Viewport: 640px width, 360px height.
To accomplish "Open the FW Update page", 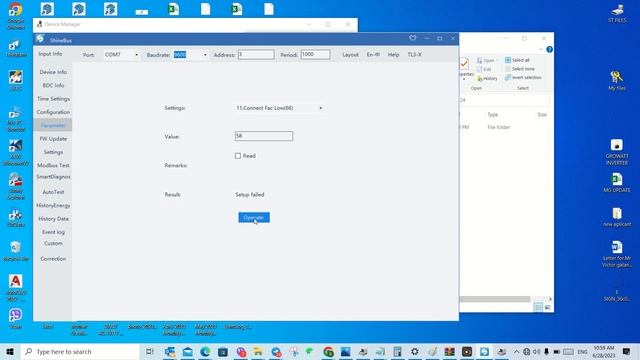I will click(53, 139).
